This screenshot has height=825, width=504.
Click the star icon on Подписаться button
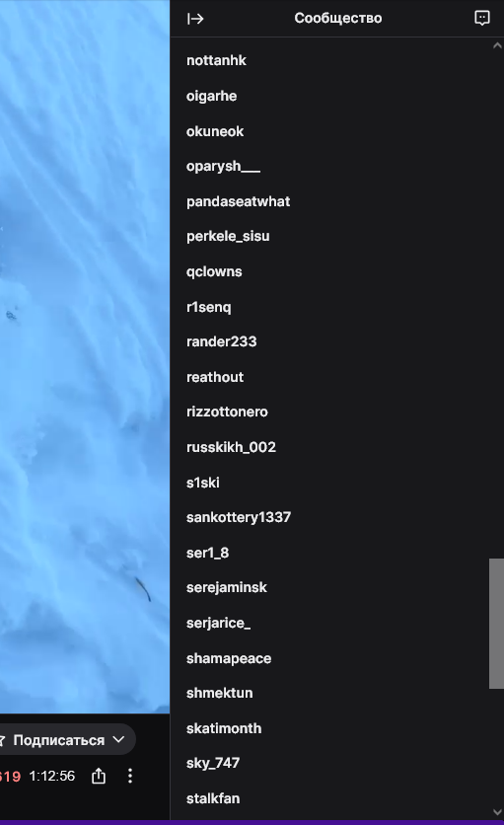coord(2,740)
